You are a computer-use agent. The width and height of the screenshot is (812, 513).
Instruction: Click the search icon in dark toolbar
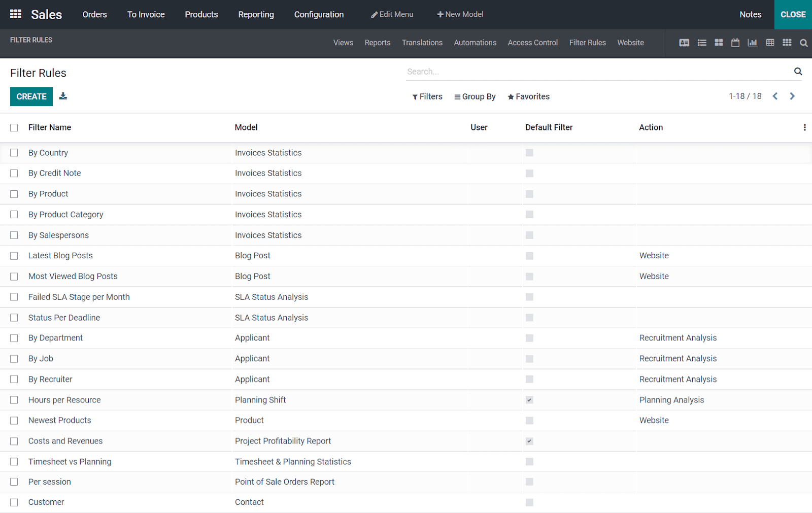(804, 43)
